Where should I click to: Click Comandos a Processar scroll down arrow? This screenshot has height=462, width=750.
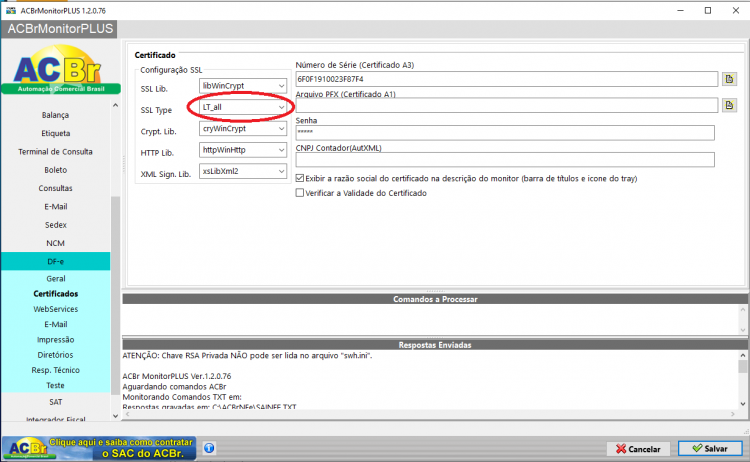tap(742, 330)
